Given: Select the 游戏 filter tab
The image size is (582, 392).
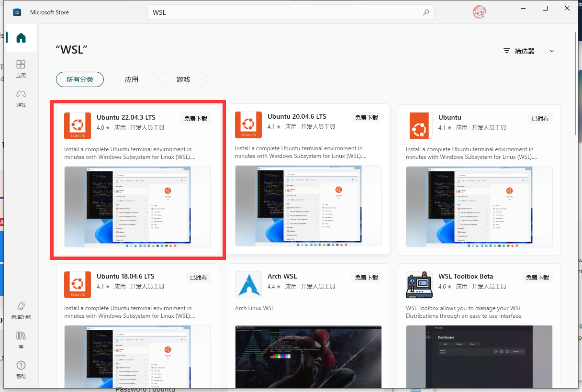Looking at the screenshot, I should tap(183, 79).
